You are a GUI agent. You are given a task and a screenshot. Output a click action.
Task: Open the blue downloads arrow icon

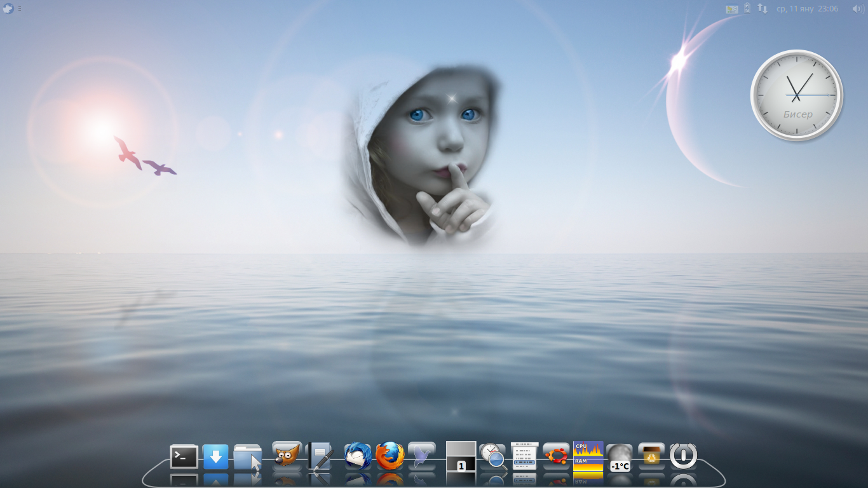click(x=215, y=456)
